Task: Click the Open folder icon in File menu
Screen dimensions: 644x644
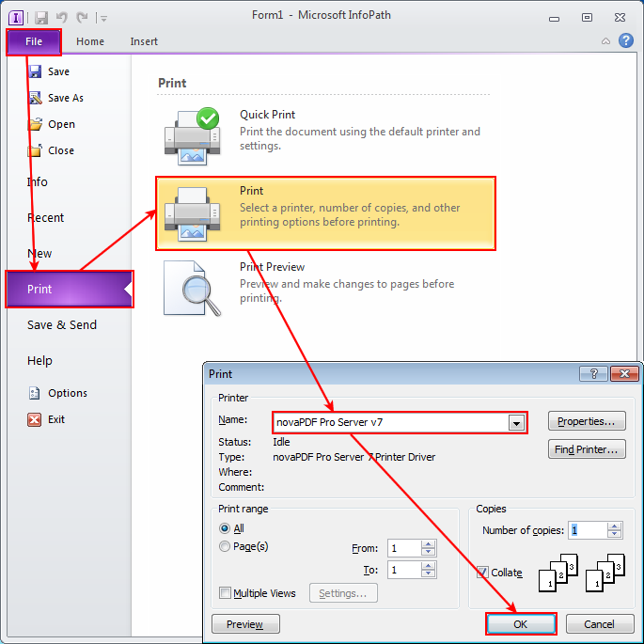Action: pos(35,124)
